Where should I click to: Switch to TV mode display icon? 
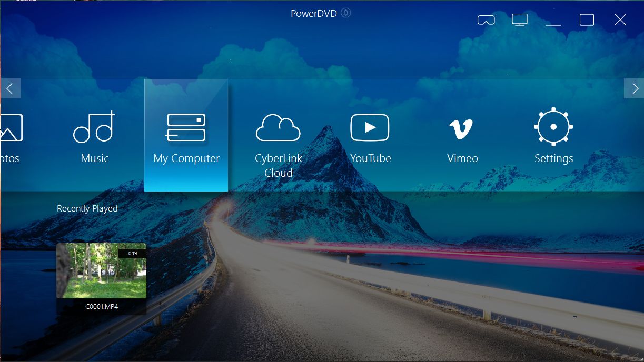tap(520, 20)
